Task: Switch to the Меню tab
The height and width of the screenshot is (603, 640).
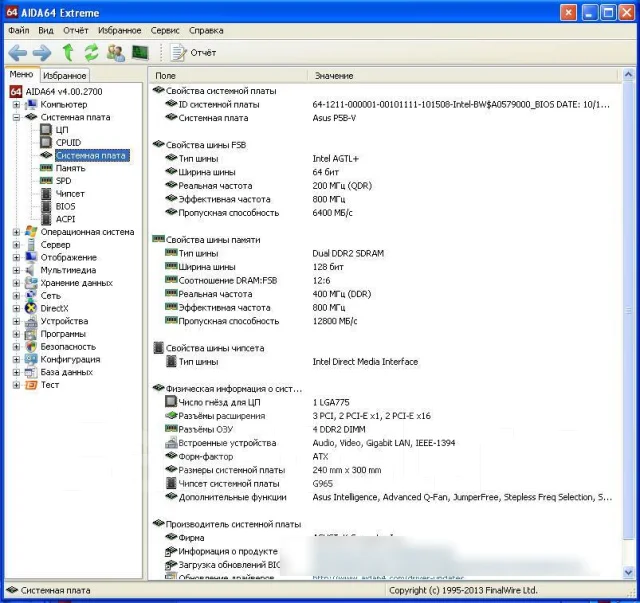Action: tap(22, 74)
